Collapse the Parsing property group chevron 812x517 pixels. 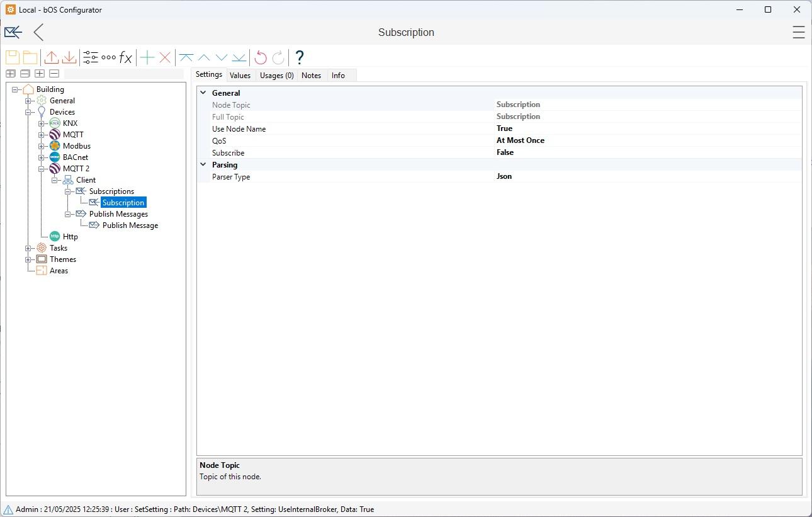pyautogui.click(x=203, y=164)
